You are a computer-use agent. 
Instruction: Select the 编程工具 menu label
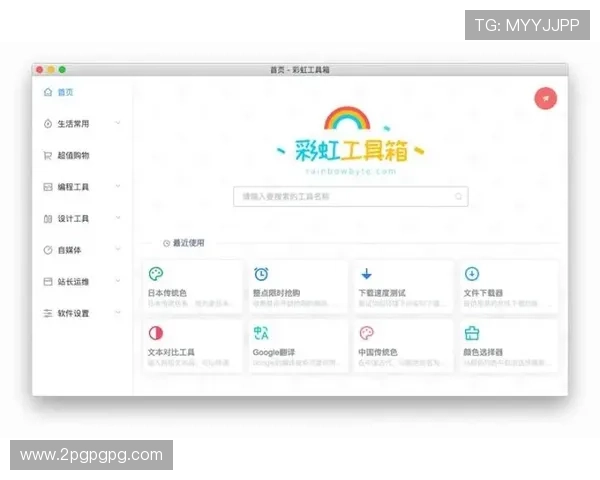point(73,187)
